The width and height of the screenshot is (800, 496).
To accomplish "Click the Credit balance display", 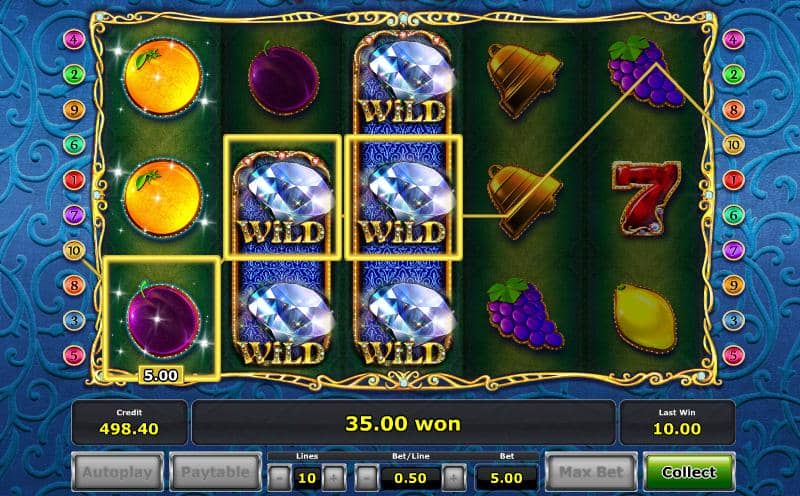I will point(129,423).
